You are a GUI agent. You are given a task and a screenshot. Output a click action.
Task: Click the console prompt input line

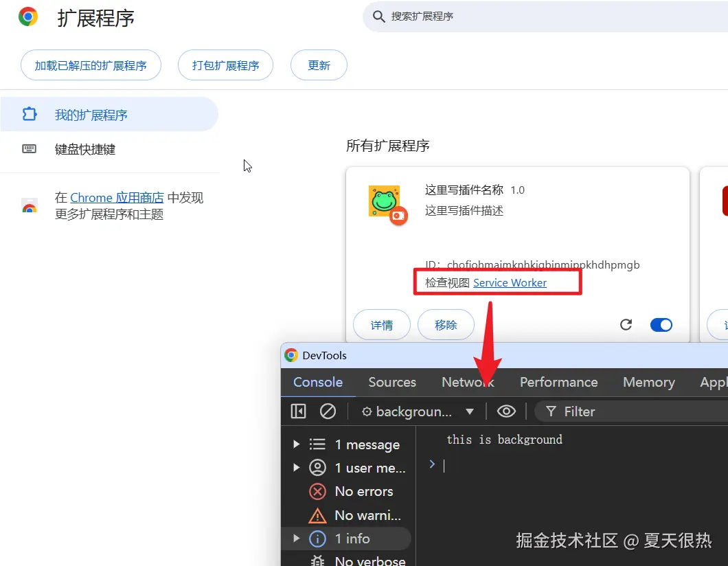tap(576, 465)
